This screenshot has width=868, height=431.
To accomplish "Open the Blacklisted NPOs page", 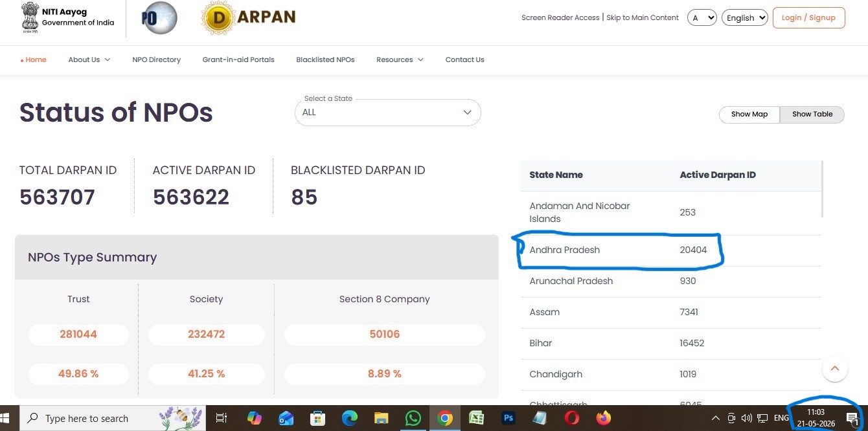I will pos(325,60).
